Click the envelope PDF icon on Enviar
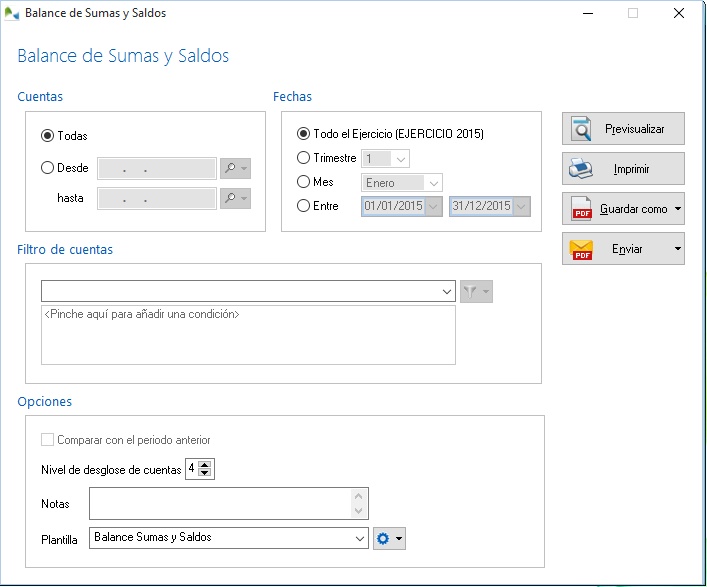 click(x=581, y=249)
